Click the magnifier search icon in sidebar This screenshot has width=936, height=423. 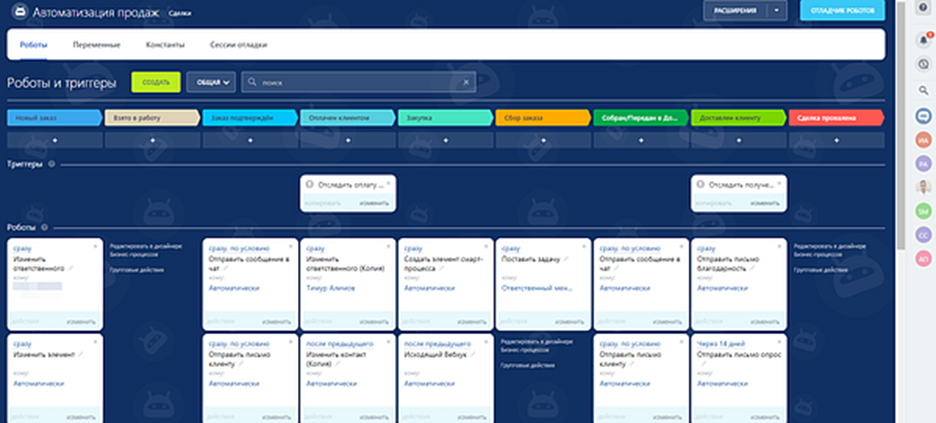(923, 91)
